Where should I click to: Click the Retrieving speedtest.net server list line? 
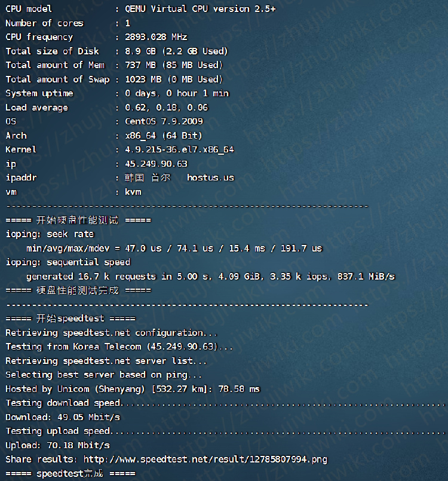coord(106,361)
